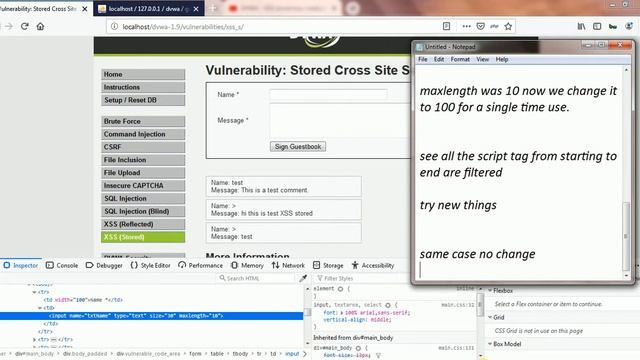Click the Message textarea
Viewport: 640px width, 360px height.
(340, 121)
